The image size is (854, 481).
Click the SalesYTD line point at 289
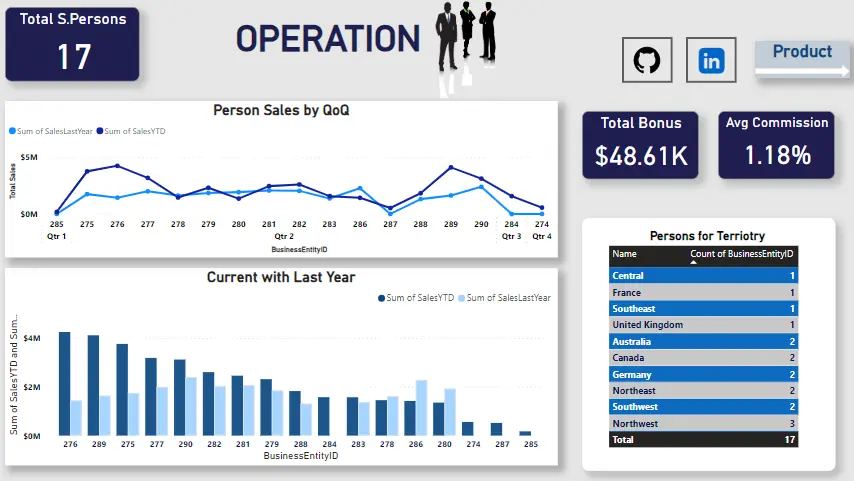(x=451, y=167)
